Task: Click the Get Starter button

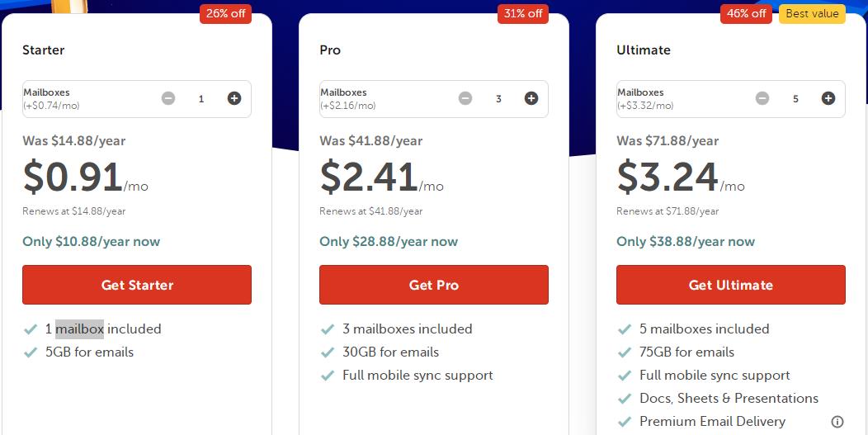Action: tap(137, 285)
